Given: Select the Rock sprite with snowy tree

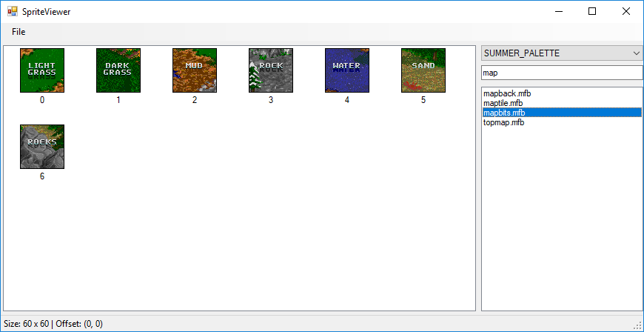Looking at the screenshot, I should tap(271, 70).
